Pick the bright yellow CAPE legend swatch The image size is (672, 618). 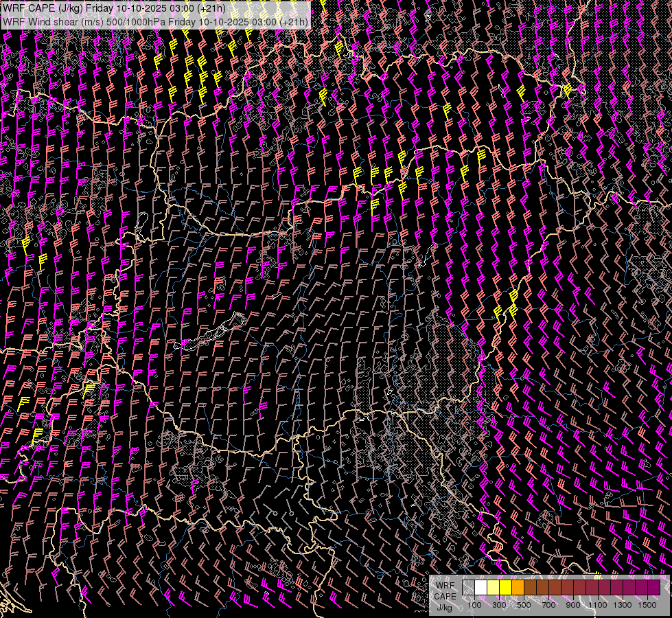(x=506, y=588)
